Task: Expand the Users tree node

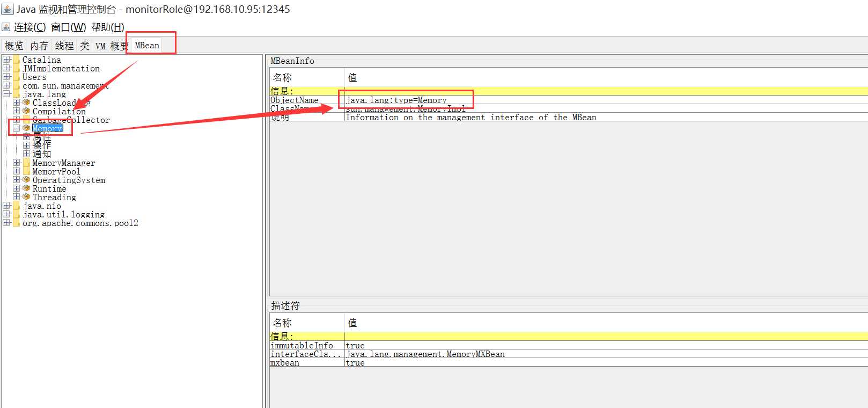Action: click(x=6, y=77)
